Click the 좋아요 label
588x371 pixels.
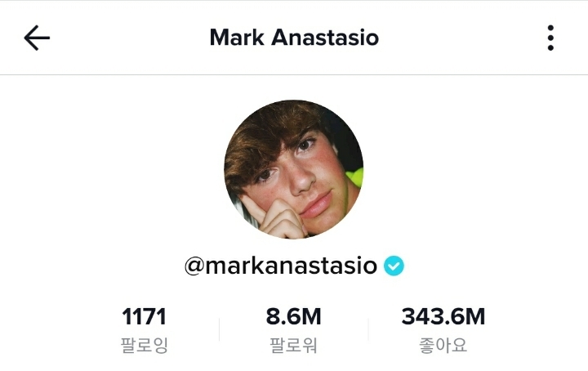coord(443,345)
